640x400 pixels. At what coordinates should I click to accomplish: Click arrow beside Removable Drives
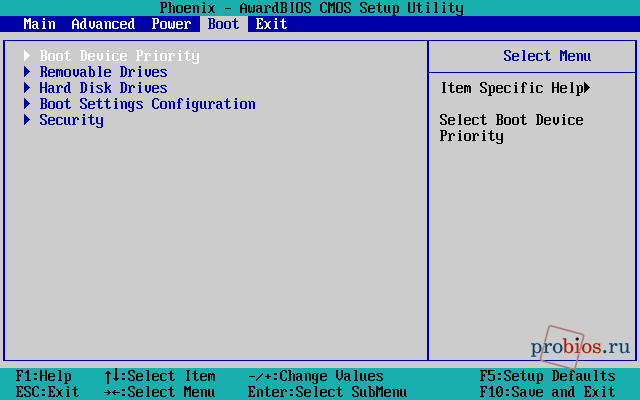coord(27,71)
